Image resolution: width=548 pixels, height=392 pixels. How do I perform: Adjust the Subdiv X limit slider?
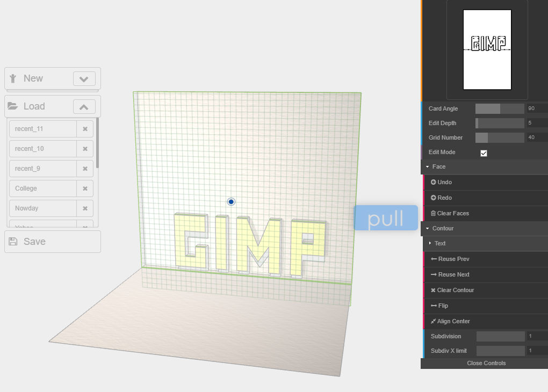(x=501, y=351)
